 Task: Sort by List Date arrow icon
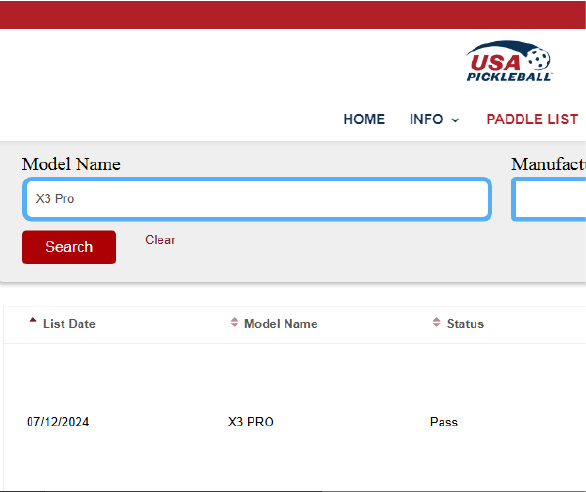coord(33,320)
